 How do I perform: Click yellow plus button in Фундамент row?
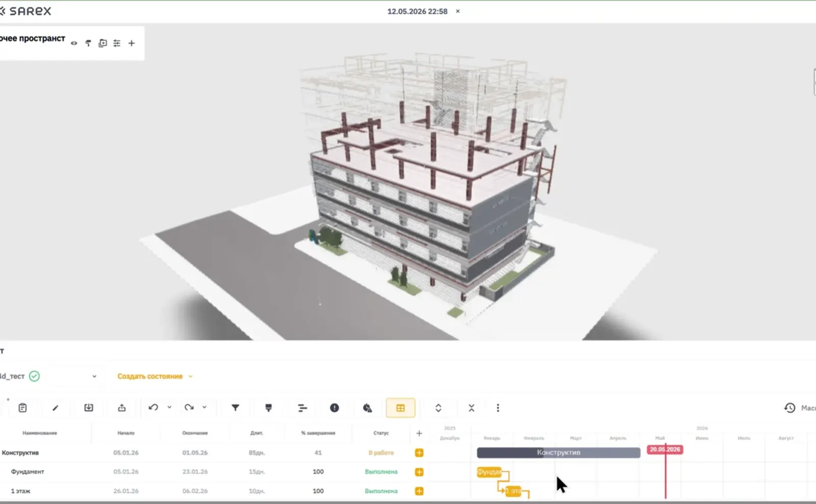tap(419, 472)
